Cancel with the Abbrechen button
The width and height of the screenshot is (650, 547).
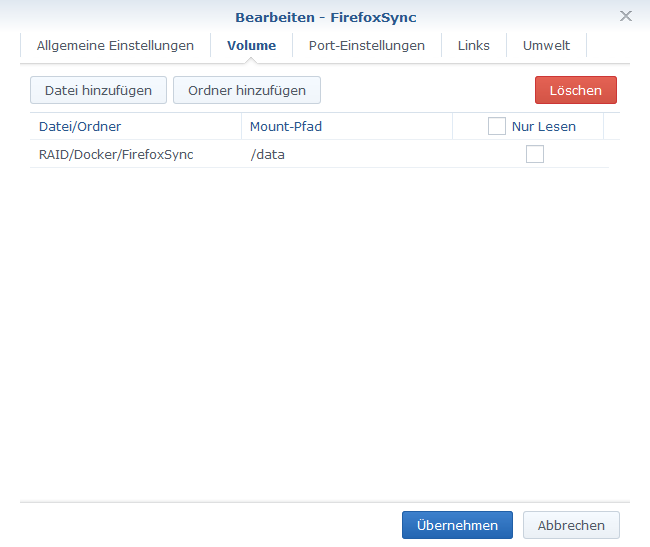tap(571, 525)
